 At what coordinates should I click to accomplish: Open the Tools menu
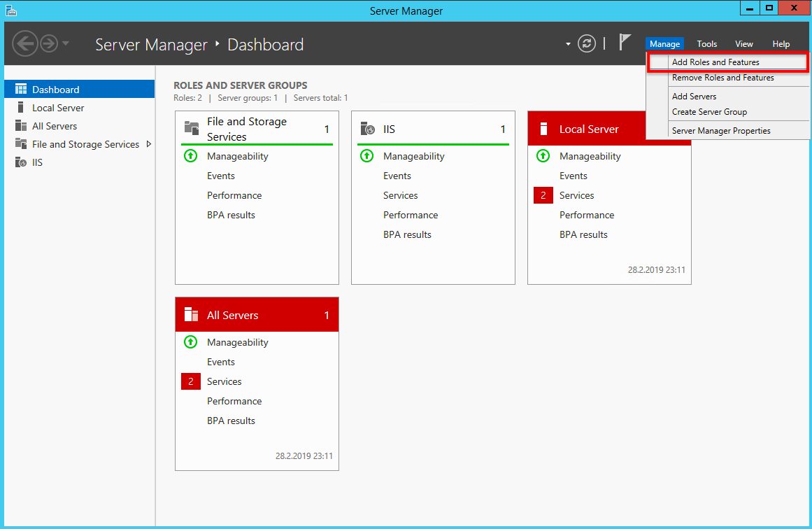[x=706, y=44]
